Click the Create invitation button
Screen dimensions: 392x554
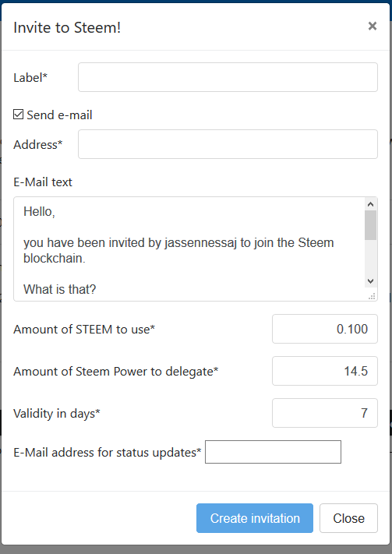tap(255, 518)
